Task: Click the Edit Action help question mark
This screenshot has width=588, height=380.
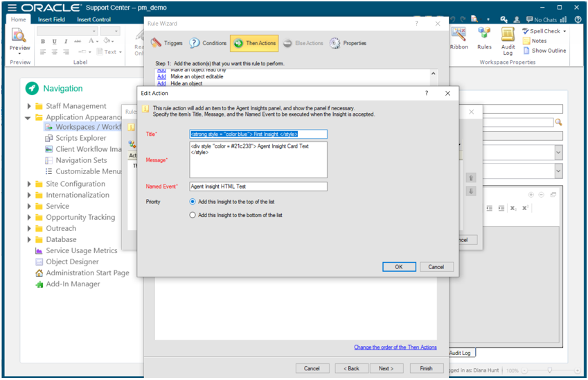Action: [x=427, y=93]
